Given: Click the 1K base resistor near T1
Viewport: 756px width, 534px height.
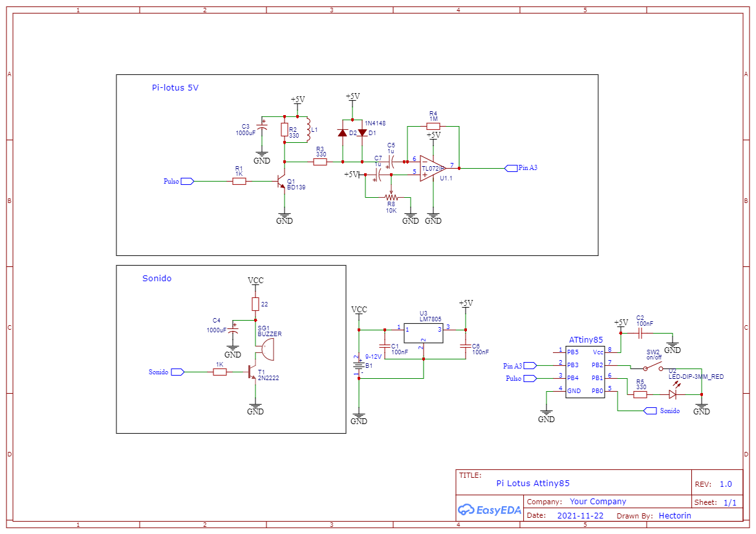Looking at the screenshot, I should tap(220, 372).
